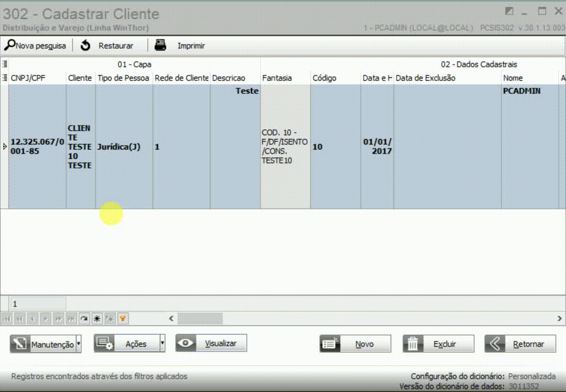Select cell with CNPJ 12.325.067/0001-85
Image resolution: width=566 pixels, height=392 pixels.
coord(37,147)
